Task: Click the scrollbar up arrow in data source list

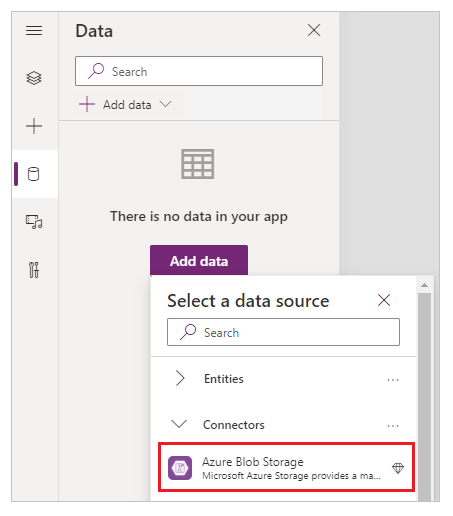Action: click(x=424, y=285)
